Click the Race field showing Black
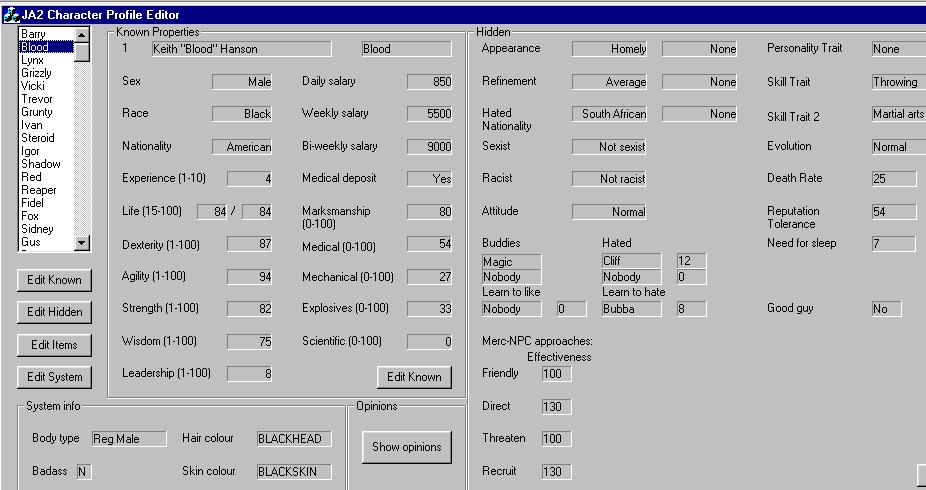 click(x=242, y=113)
